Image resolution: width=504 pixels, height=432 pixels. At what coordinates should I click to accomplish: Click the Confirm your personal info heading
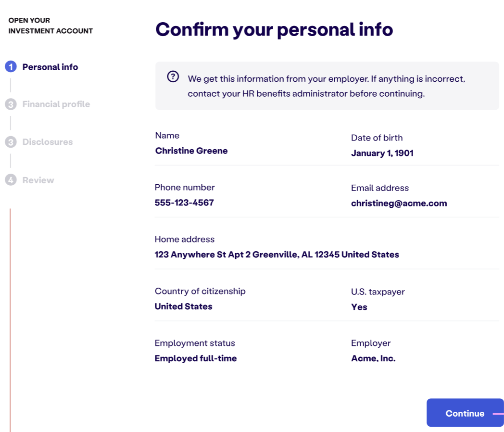coord(274,29)
